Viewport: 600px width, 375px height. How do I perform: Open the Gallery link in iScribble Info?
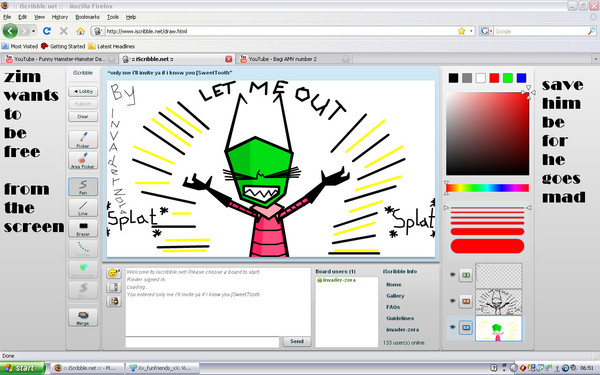click(395, 296)
